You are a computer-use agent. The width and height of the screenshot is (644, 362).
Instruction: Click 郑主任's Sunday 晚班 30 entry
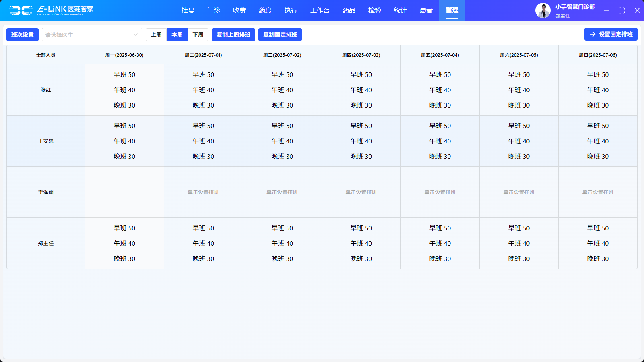click(x=598, y=259)
